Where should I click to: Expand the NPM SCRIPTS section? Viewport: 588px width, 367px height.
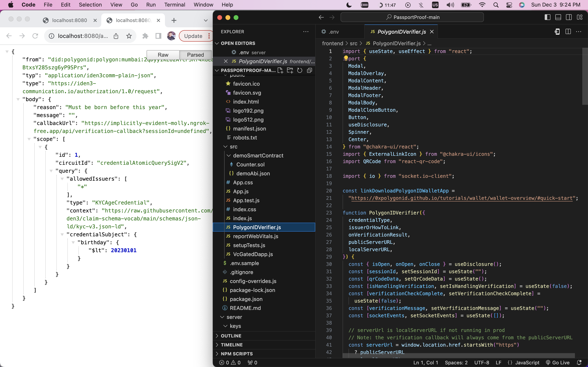pos(237,354)
